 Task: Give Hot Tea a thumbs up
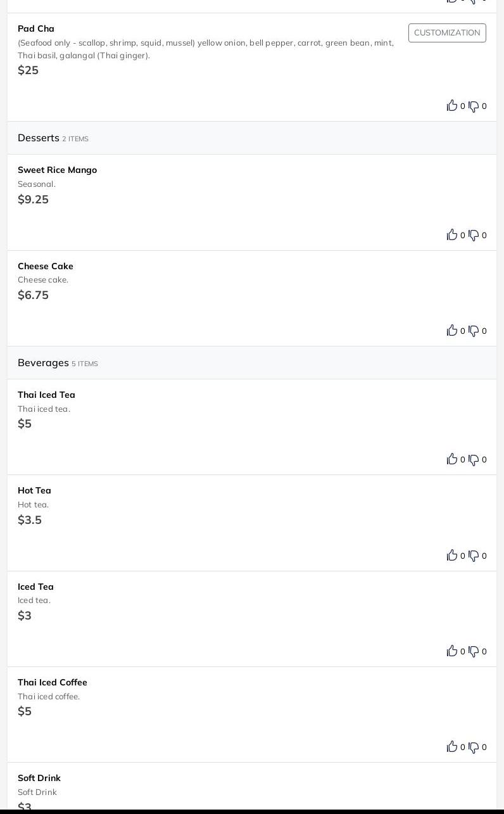452,556
